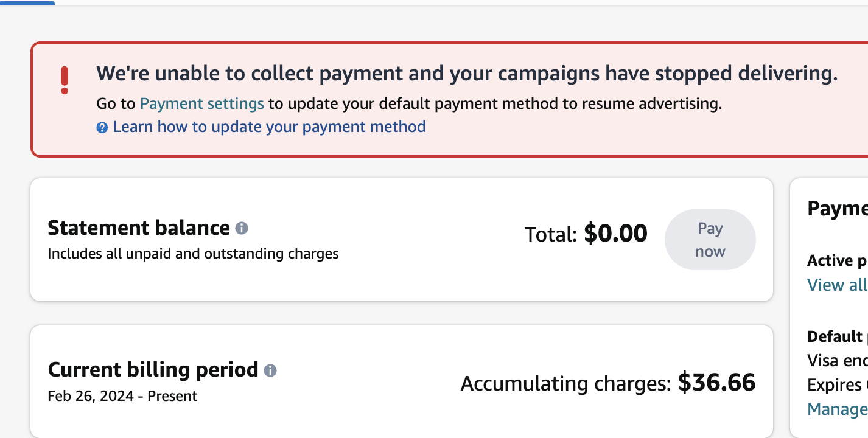Click the Visa card details text
868x438 pixels.
click(x=838, y=360)
